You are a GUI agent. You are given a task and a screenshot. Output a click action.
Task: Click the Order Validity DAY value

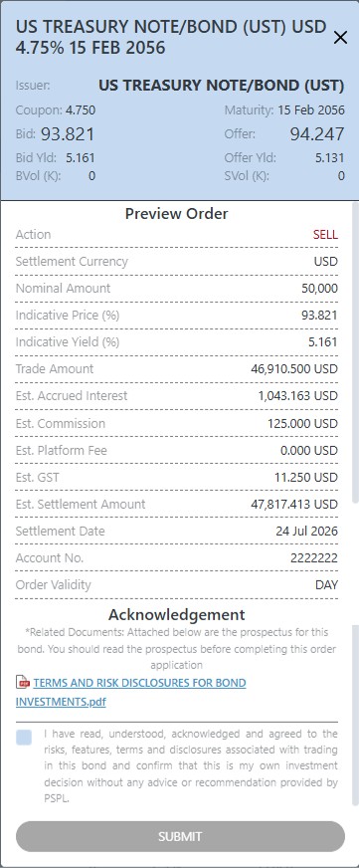tap(326, 584)
